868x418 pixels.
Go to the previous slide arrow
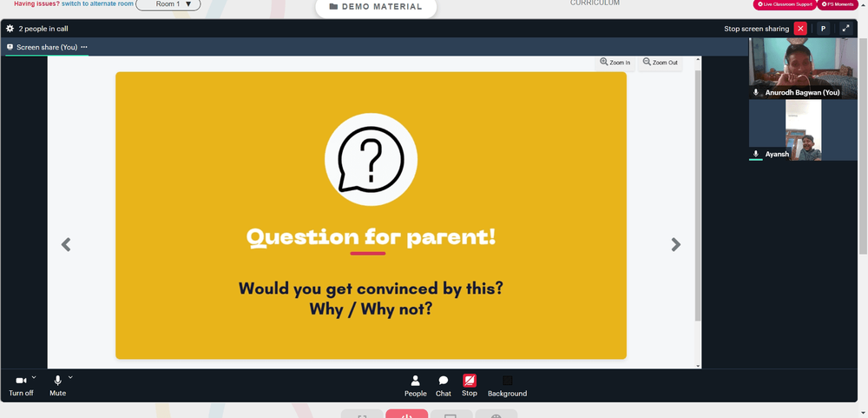point(66,244)
